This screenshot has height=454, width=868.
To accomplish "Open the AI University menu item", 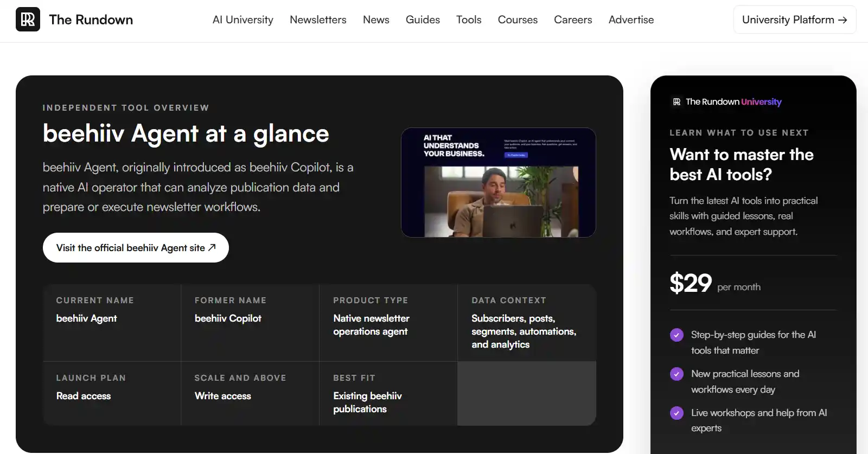I will tap(243, 20).
